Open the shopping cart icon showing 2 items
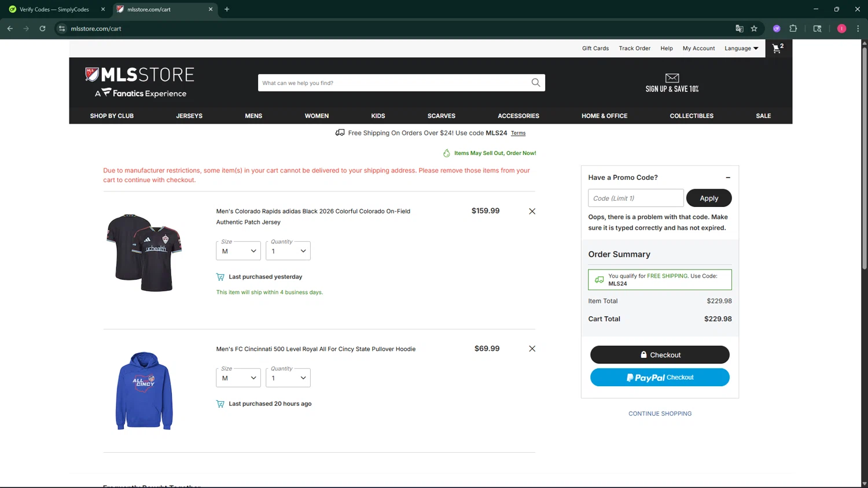868x488 pixels. [x=778, y=49]
